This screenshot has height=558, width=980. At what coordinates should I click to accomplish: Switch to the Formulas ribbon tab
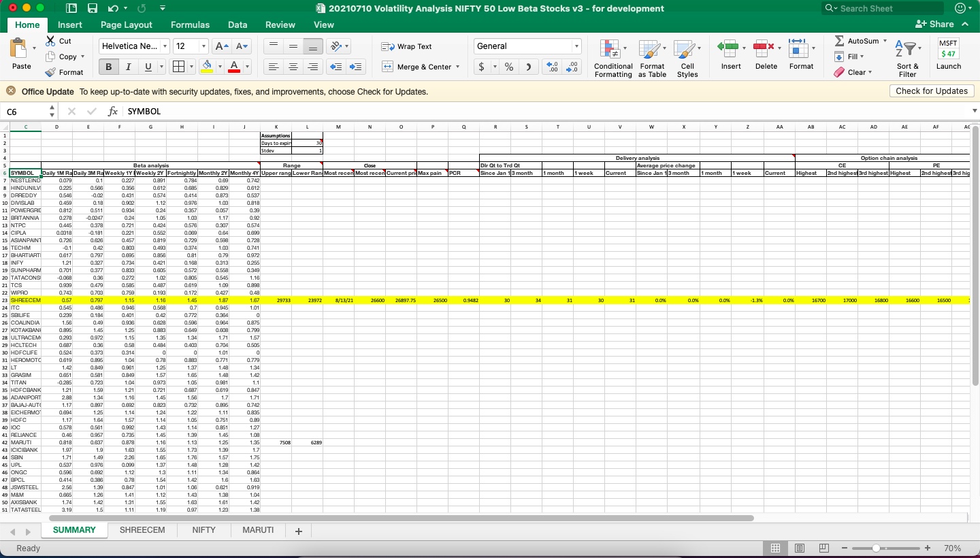coord(190,24)
